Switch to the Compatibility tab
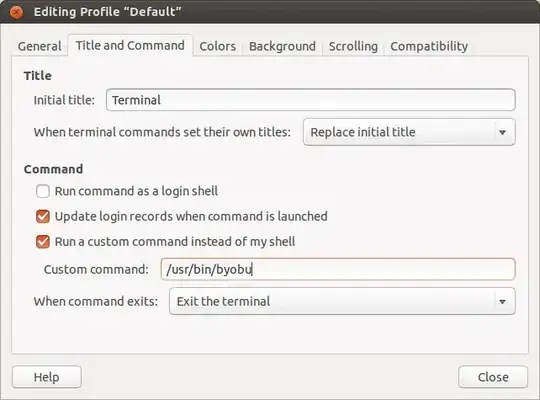The height and width of the screenshot is (400, 540). click(429, 46)
